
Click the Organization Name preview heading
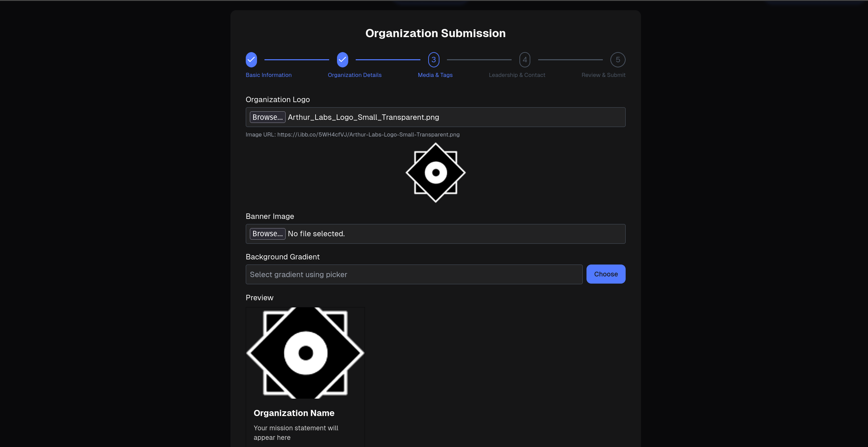click(x=294, y=413)
